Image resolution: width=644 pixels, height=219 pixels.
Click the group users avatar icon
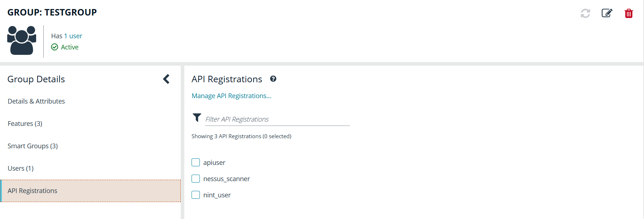22,40
